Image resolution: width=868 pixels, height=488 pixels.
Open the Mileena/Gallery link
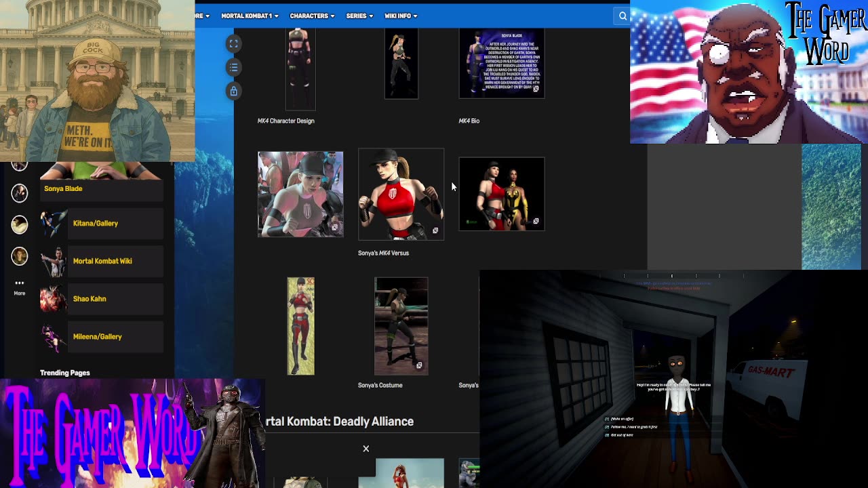coord(98,337)
